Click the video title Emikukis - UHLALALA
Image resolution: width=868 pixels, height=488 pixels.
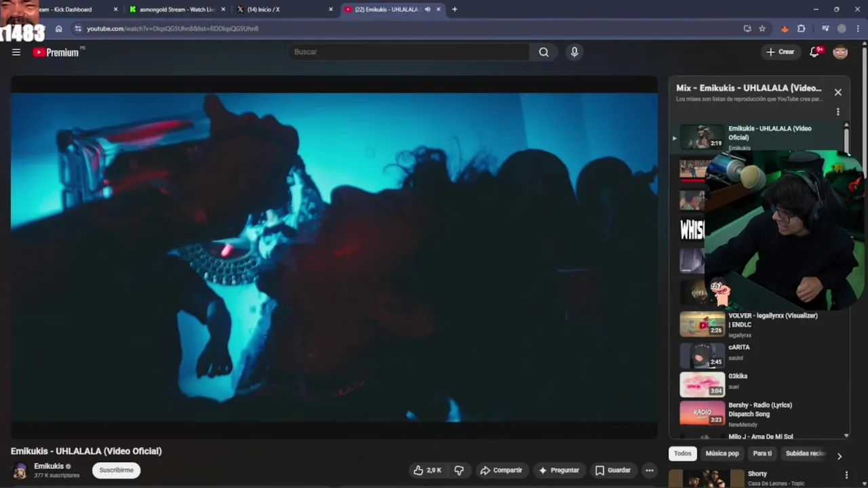[86, 451]
